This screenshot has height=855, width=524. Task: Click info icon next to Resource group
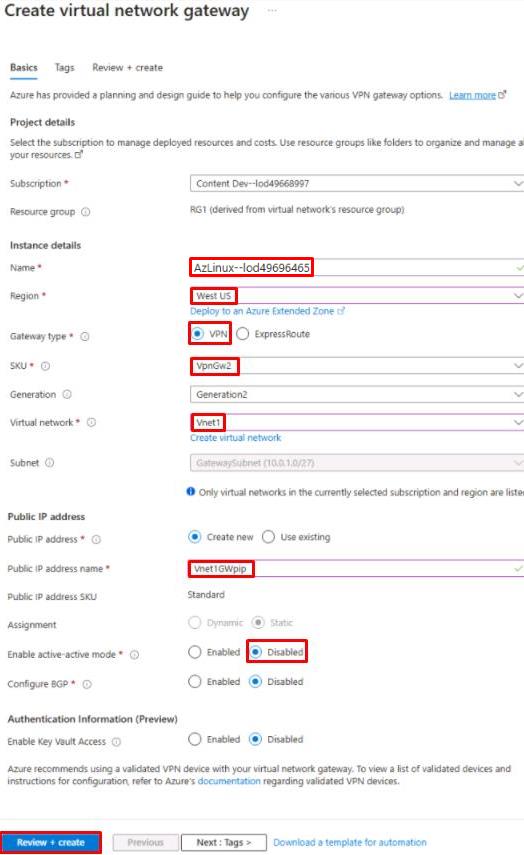pos(86,212)
